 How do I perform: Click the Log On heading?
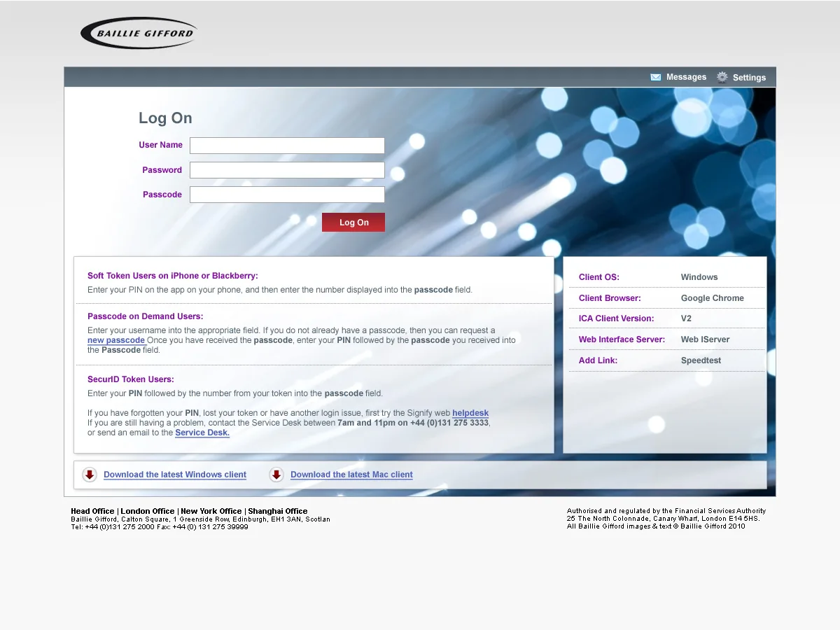pos(165,118)
